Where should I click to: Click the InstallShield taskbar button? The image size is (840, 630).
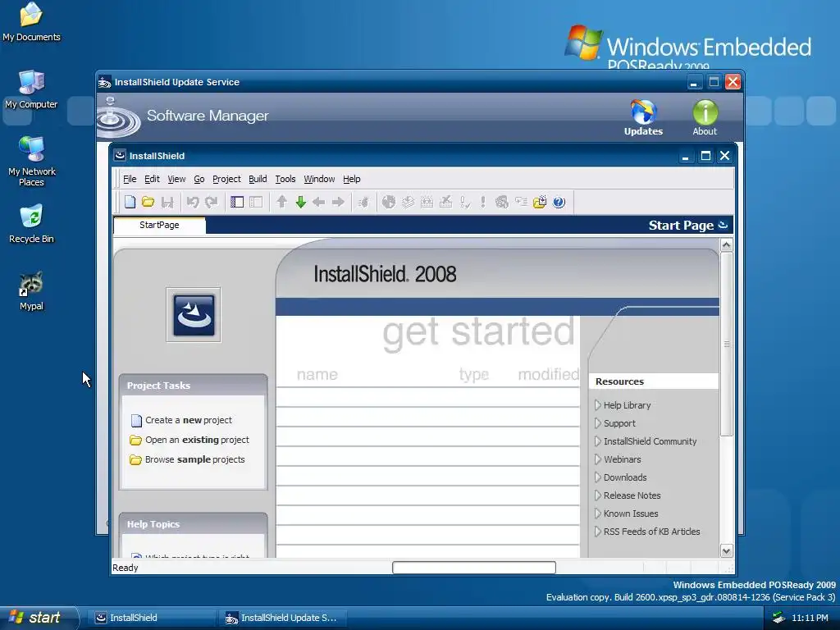click(152, 618)
